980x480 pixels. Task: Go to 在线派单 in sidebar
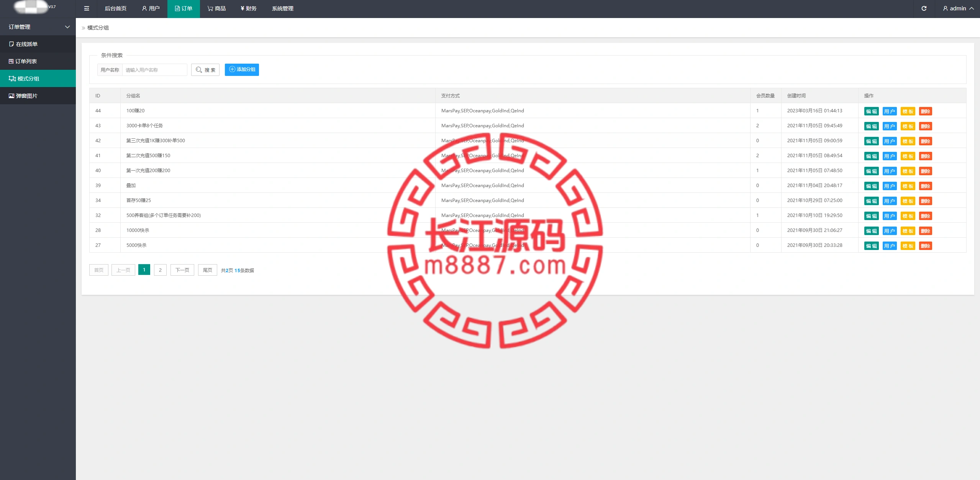point(38,44)
